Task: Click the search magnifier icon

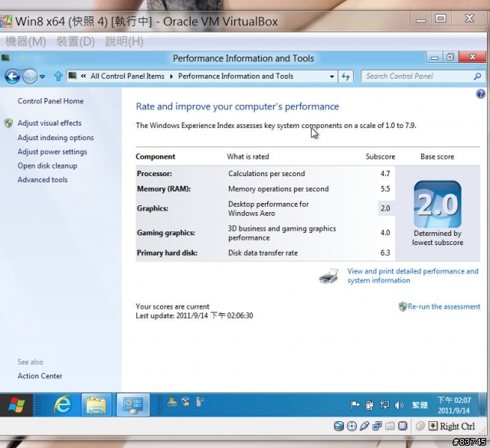Action: coord(477,77)
